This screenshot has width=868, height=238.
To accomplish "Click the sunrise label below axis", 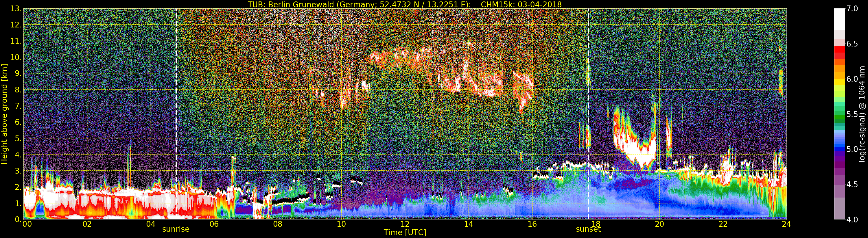I will point(176,229).
